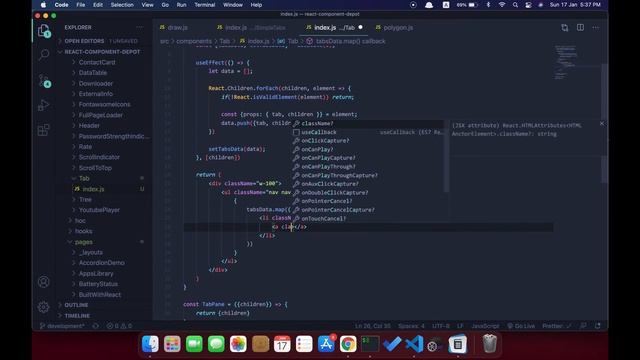Click the development branch status item
640x360 pixels.
tap(62, 326)
